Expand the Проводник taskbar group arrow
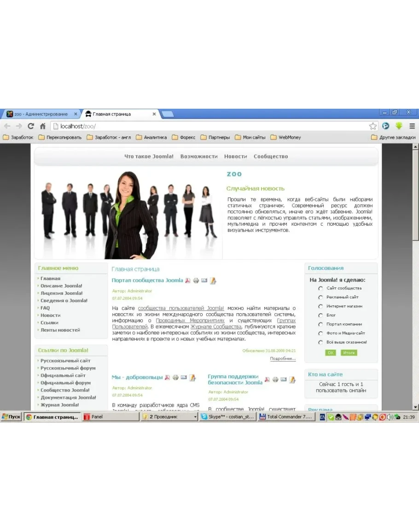Screen dimensions: 419x532 (195, 417)
